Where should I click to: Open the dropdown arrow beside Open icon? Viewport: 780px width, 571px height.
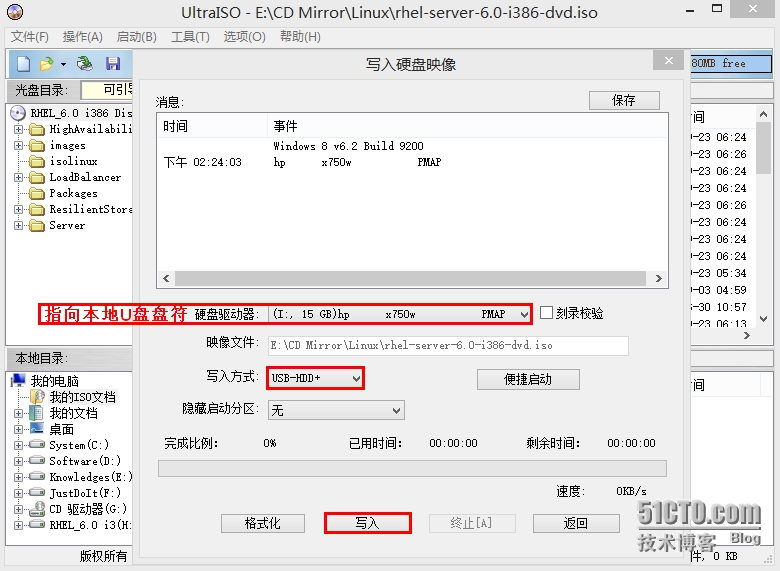63,64
